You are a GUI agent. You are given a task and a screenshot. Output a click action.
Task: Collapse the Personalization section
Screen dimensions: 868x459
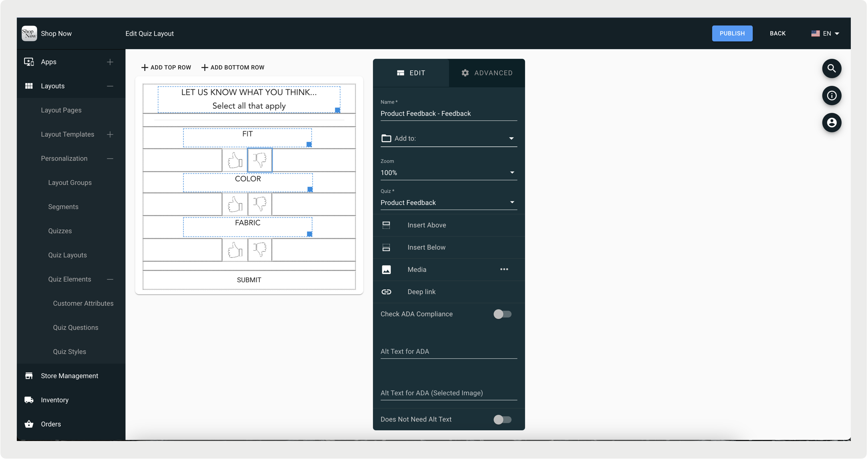click(110, 159)
